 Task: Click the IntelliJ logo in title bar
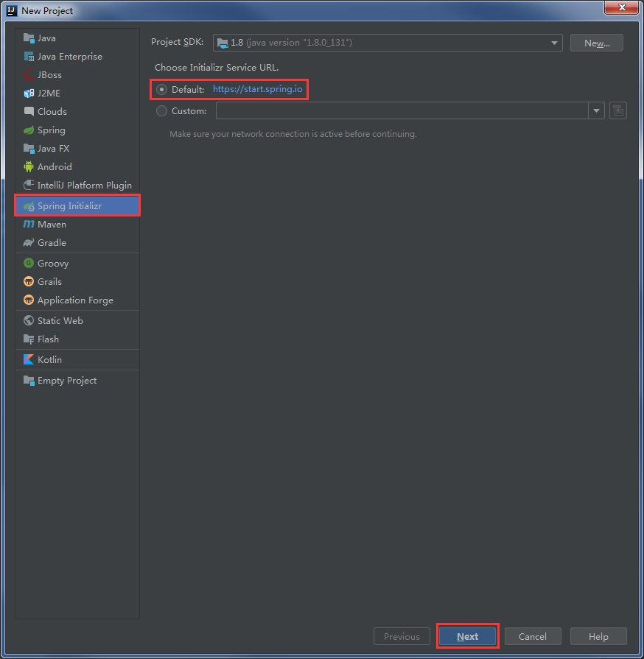[11, 10]
